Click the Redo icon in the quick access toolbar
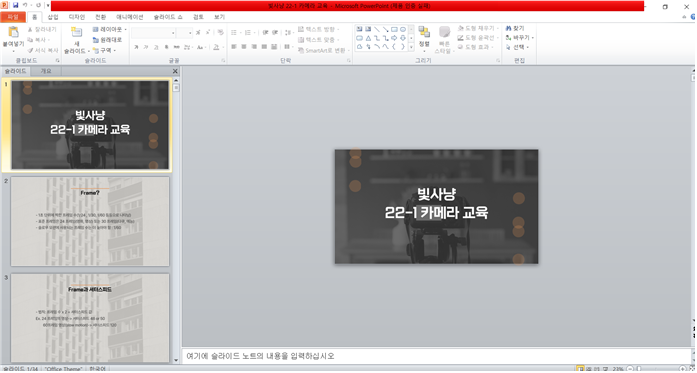This screenshot has width=697, height=373. [x=38, y=5]
